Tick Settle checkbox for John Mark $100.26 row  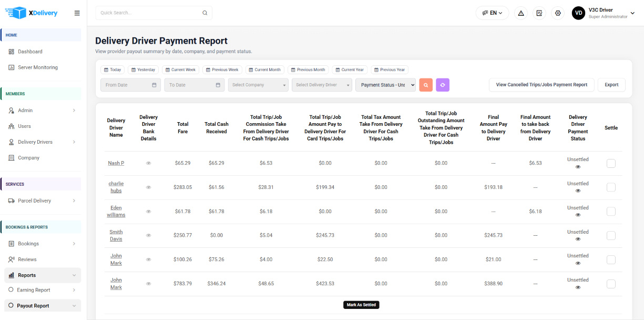(611, 259)
